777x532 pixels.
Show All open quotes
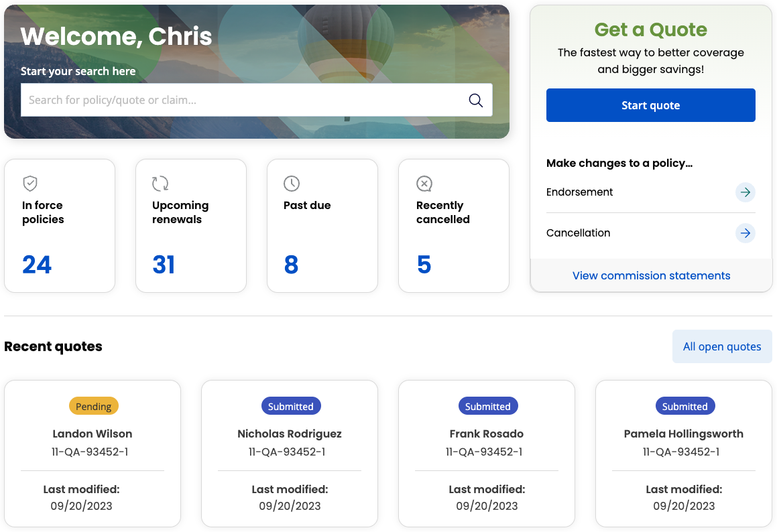point(722,346)
